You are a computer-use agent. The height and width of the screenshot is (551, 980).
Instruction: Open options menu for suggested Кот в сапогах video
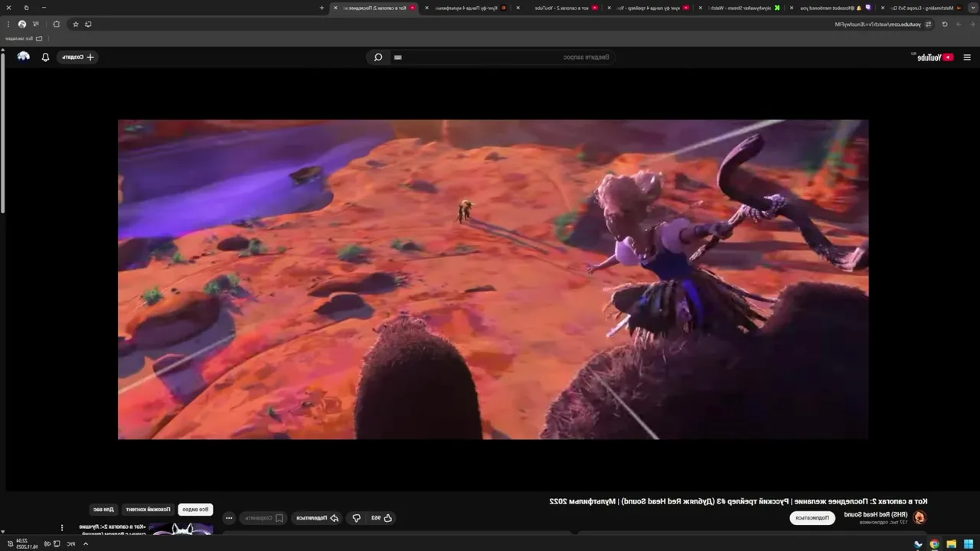tap(62, 528)
